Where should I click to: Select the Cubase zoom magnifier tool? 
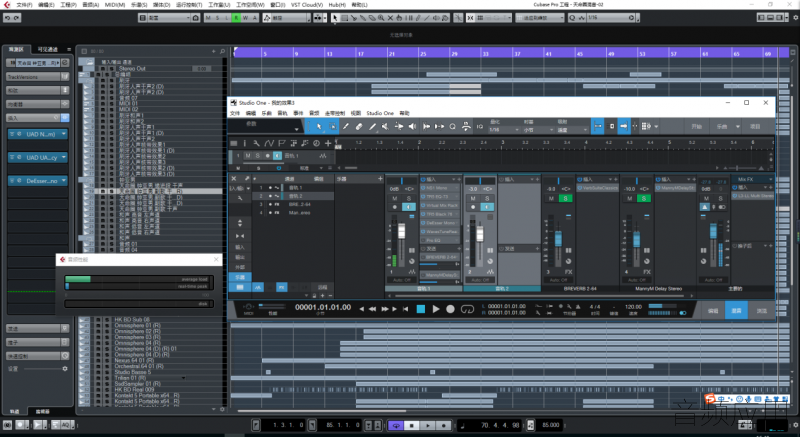pyautogui.click(x=381, y=18)
